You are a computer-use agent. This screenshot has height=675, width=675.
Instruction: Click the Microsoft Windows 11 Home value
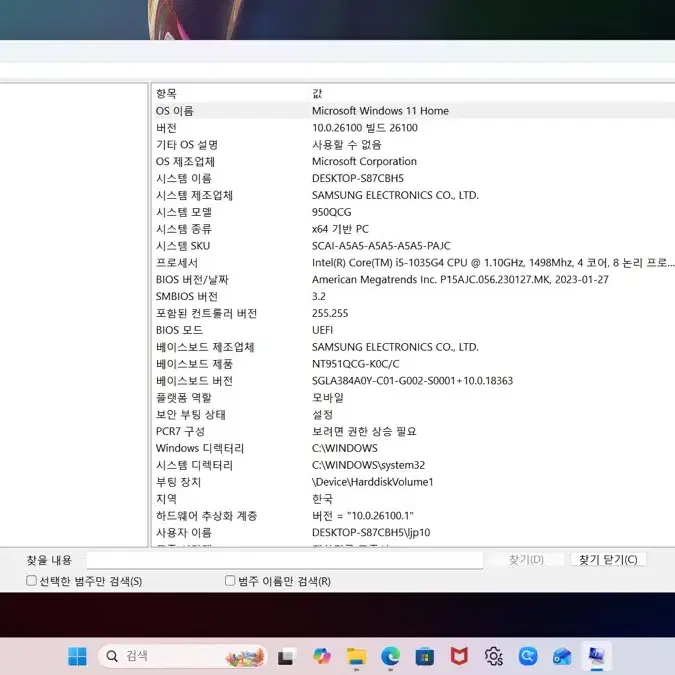tap(380, 111)
